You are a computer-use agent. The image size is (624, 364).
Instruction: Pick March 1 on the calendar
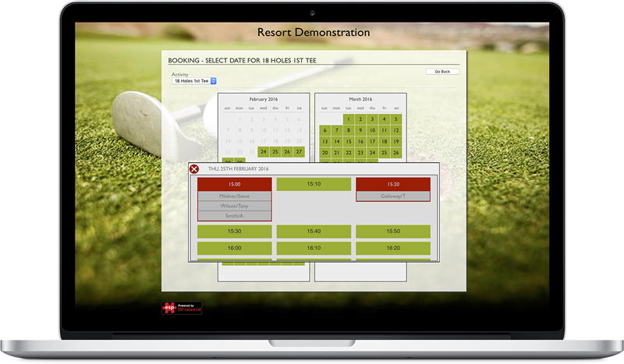click(x=348, y=118)
